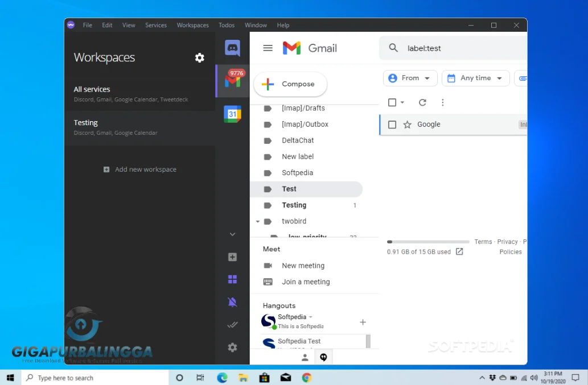Open the workspaces grid icon in sidebar

(x=232, y=279)
